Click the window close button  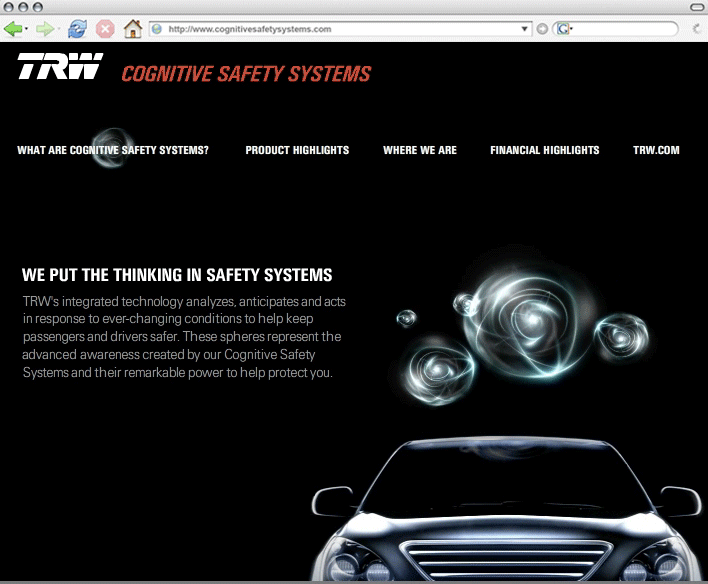(x=8, y=7)
